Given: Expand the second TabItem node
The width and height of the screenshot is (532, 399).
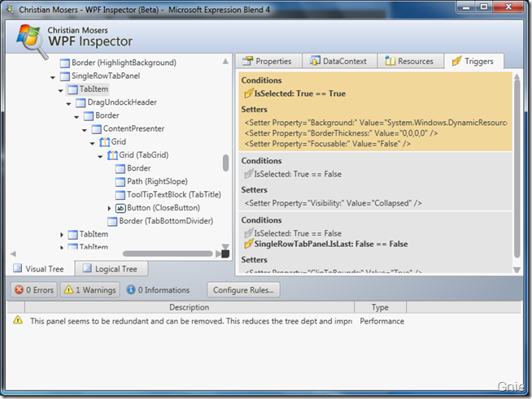Looking at the screenshot, I should [62, 235].
